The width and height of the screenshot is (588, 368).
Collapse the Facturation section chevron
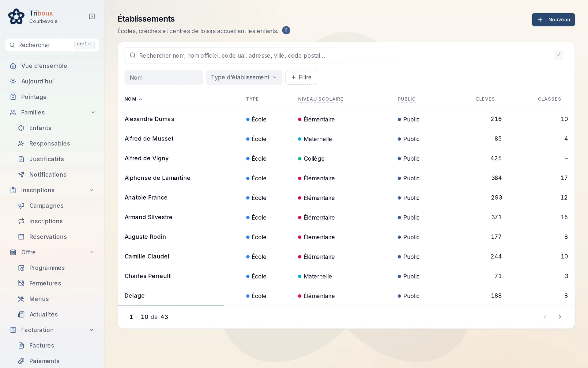[x=92, y=330]
